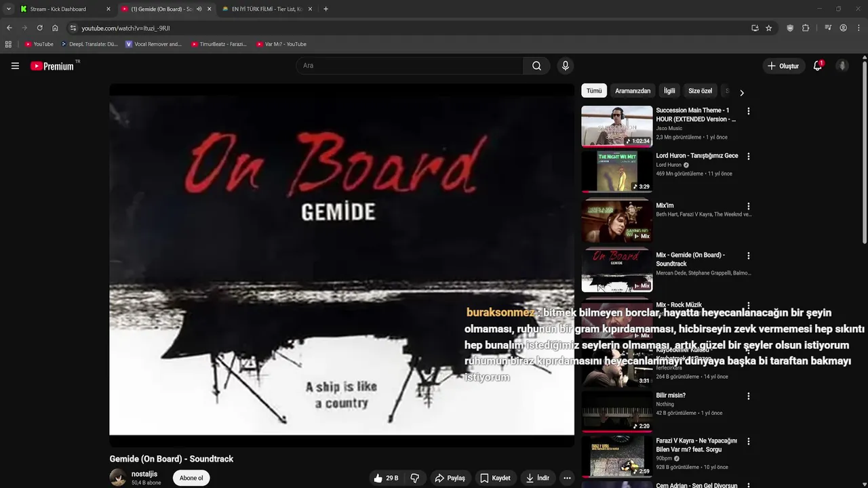Play the Bilir misin? piano thumbnail
This screenshot has height=488, width=868.
coord(616,411)
